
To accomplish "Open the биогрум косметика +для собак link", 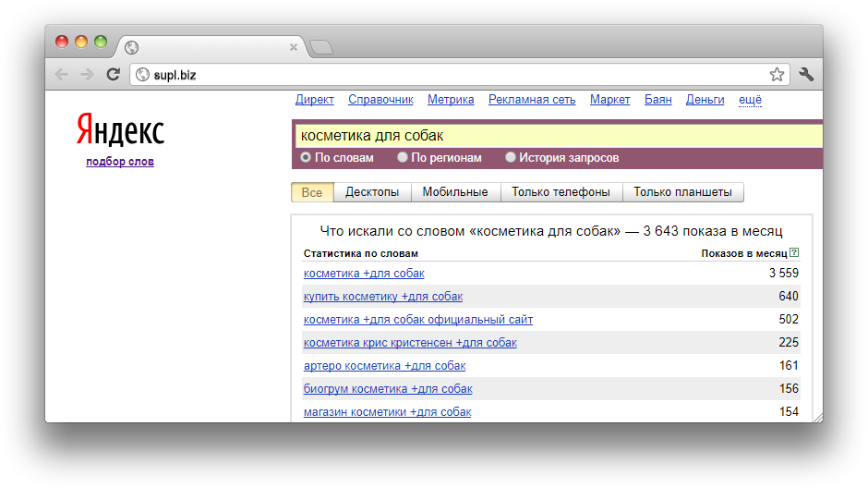I will click(388, 389).
